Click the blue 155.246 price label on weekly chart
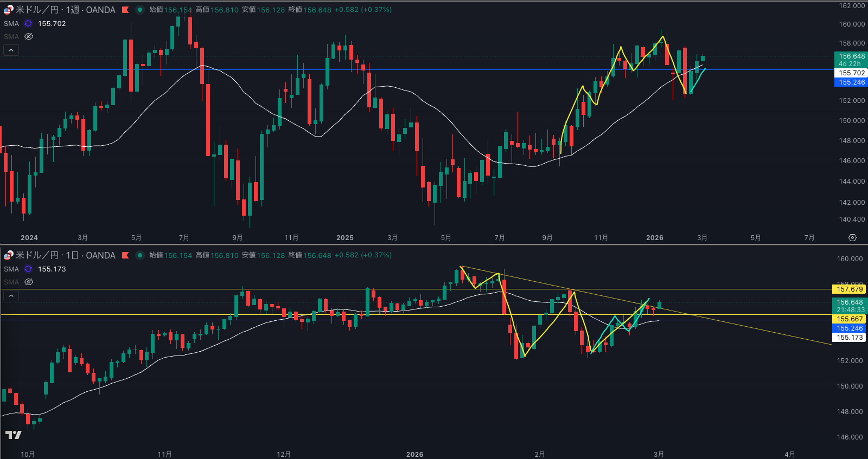This screenshot has width=868, height=459. click(x=851, y=82)
